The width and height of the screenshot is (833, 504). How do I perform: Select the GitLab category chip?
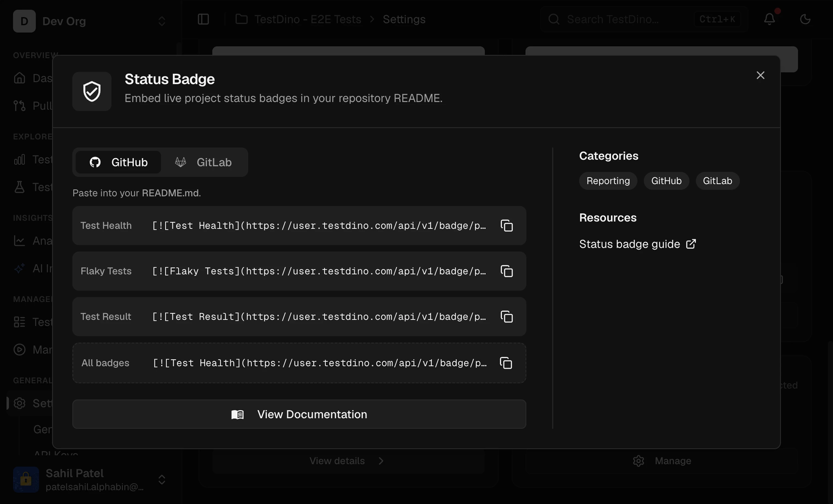(x=717, y=181)
